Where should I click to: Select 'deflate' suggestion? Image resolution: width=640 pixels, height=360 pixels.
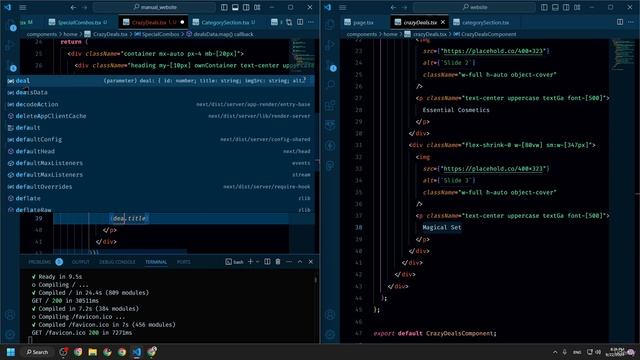pos(161,198)
